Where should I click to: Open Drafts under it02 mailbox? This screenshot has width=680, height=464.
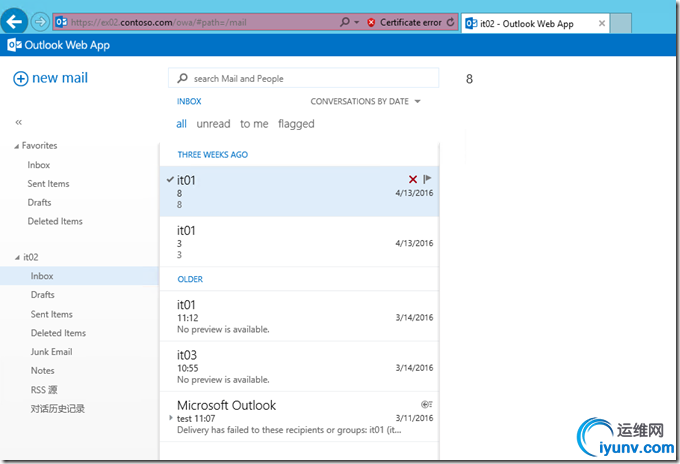42,294
